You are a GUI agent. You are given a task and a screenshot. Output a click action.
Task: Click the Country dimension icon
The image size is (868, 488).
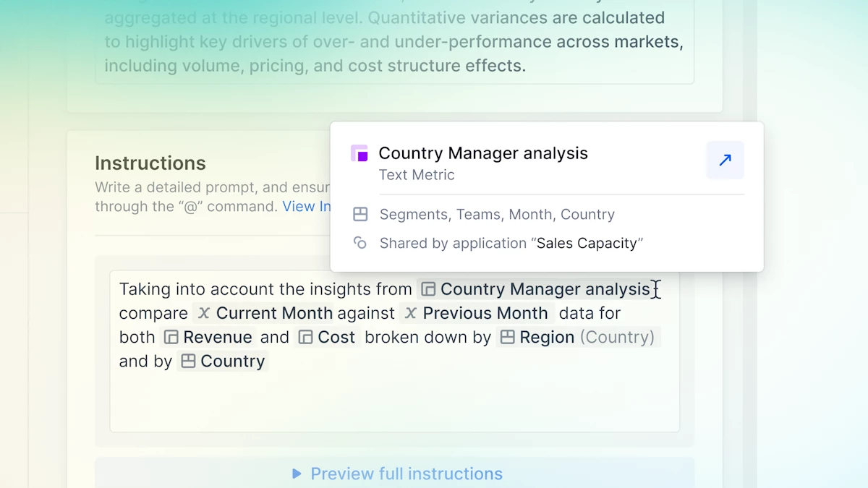188,361
